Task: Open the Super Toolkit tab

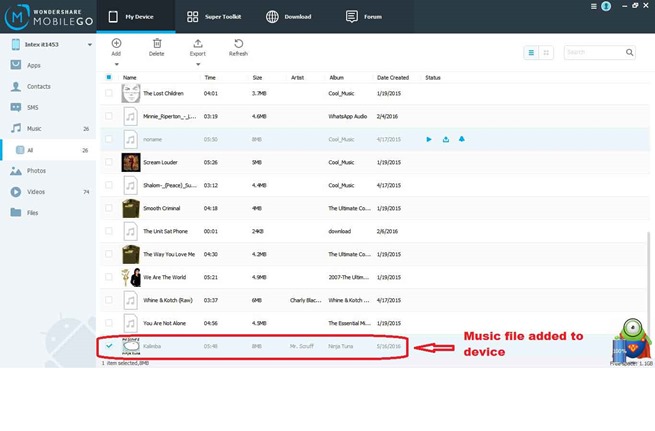Action: (214, 17)
